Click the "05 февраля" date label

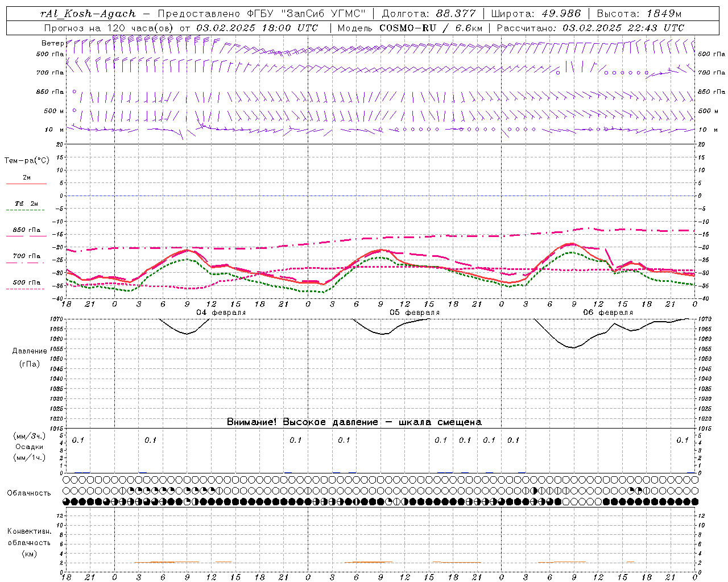(415, 313)
